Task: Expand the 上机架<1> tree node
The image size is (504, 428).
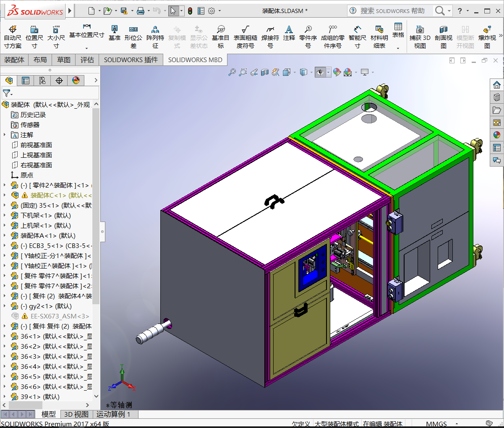Action: (x=5, y=225)
